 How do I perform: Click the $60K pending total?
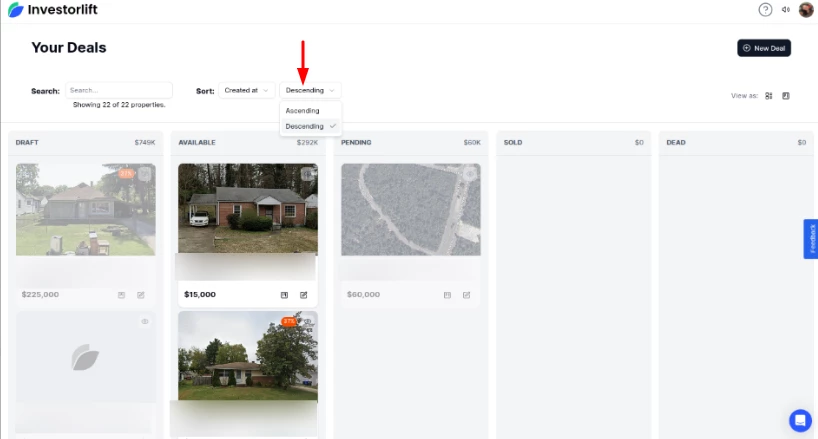472,142
